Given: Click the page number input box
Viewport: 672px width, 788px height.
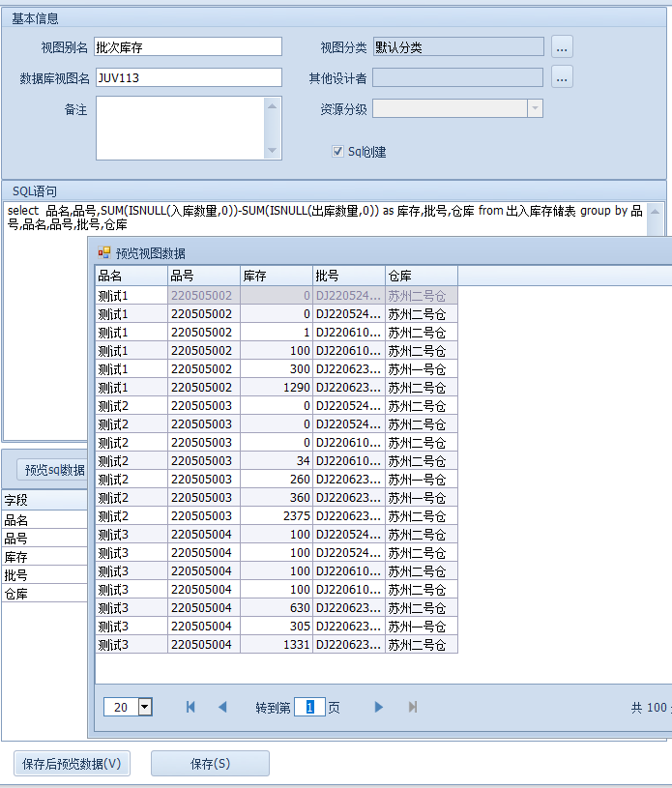Looking at the screenshot, I should coord(309,707).
